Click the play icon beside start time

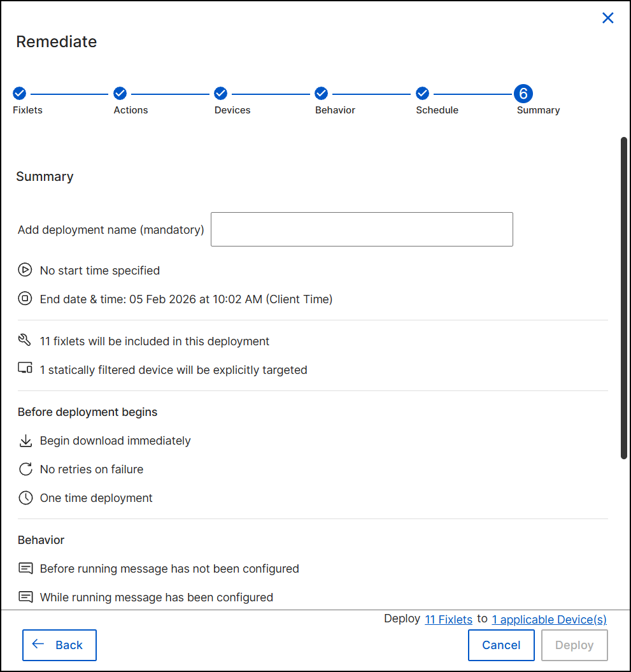(x=25, y=270)
